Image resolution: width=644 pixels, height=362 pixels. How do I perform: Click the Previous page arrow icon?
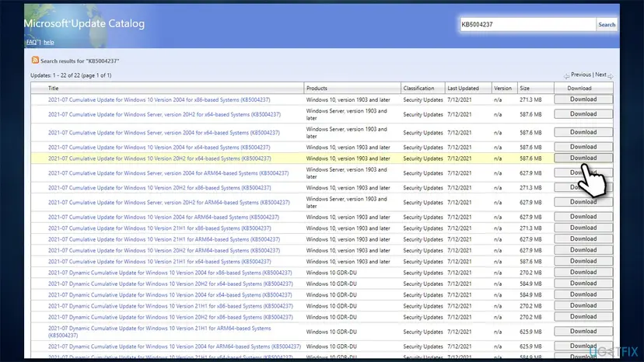[x=567, y=76]
